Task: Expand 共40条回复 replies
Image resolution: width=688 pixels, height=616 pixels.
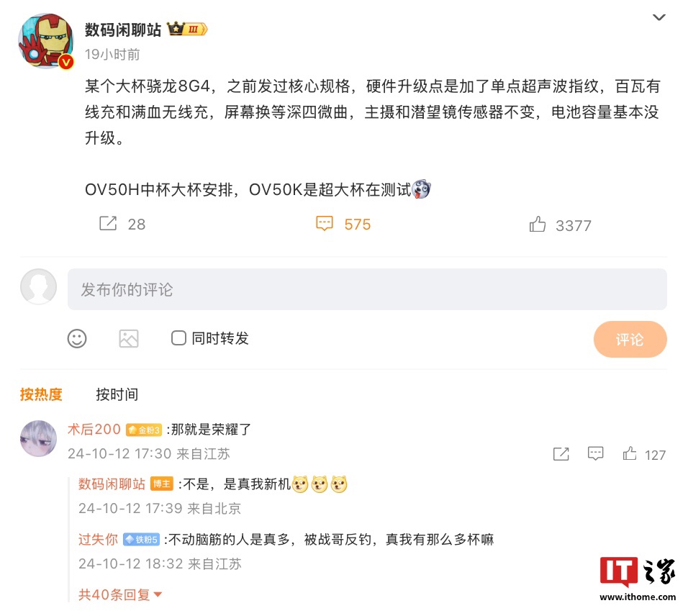Action: click(x=120, y=595)
